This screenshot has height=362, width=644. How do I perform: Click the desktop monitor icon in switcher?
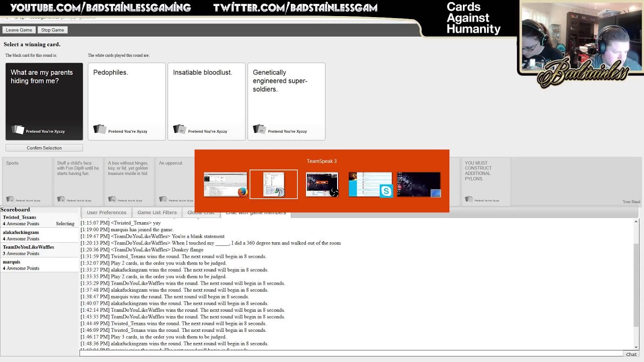click(x=436, y=193)
